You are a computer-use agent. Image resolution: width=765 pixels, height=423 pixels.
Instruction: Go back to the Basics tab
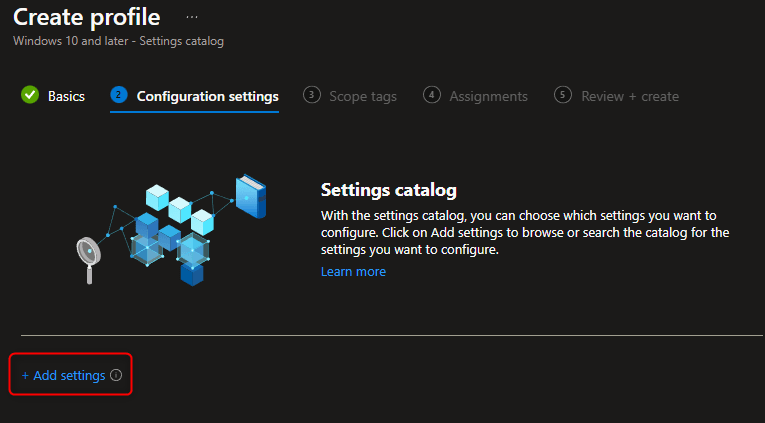click(66, 96)
